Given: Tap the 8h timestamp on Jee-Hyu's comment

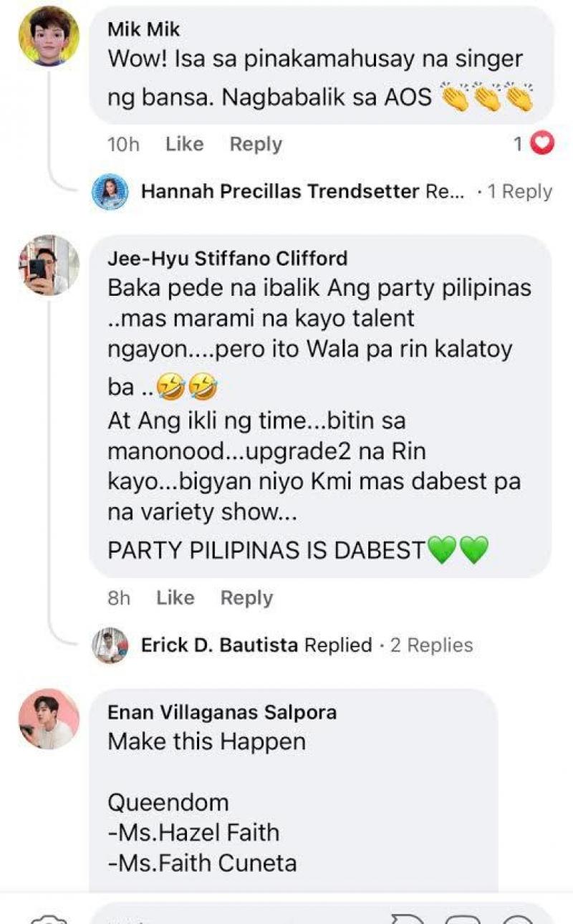Looking at the screenshot, I should (x=119, y=597).
